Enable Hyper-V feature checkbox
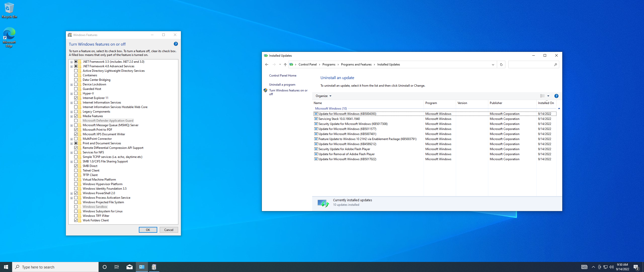This screenshot has width=644, height=272. [76, 93]
